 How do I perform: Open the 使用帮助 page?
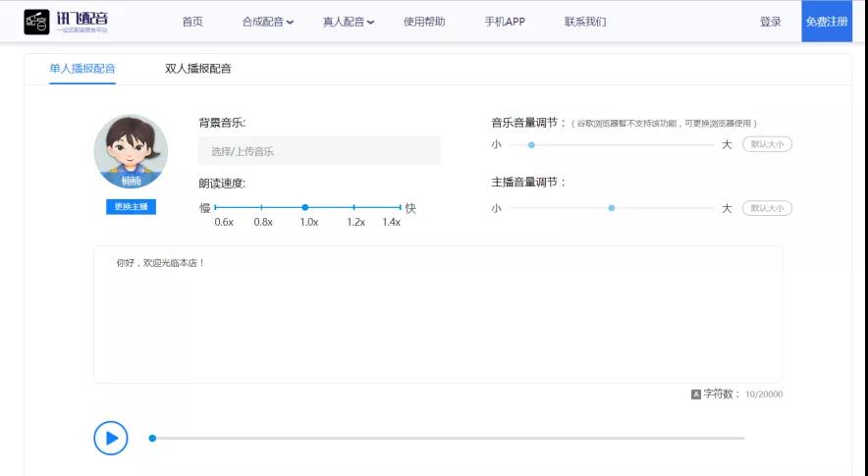coord(424,22)
